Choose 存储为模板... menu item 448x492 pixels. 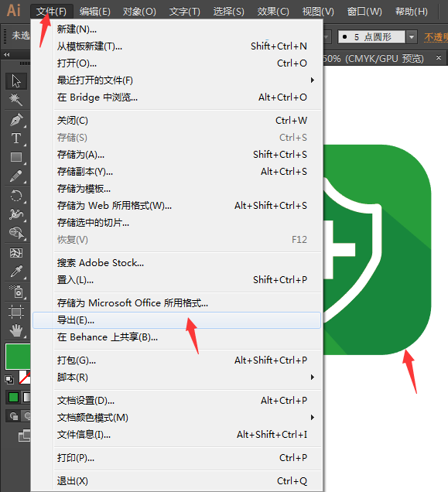click(x=176, y=189)
